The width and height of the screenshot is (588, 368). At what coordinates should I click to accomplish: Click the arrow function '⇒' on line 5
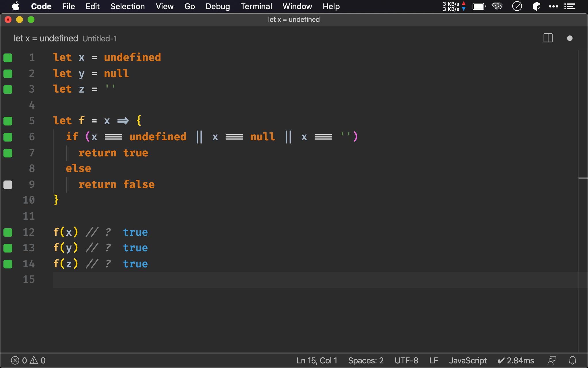coord(123,121)
